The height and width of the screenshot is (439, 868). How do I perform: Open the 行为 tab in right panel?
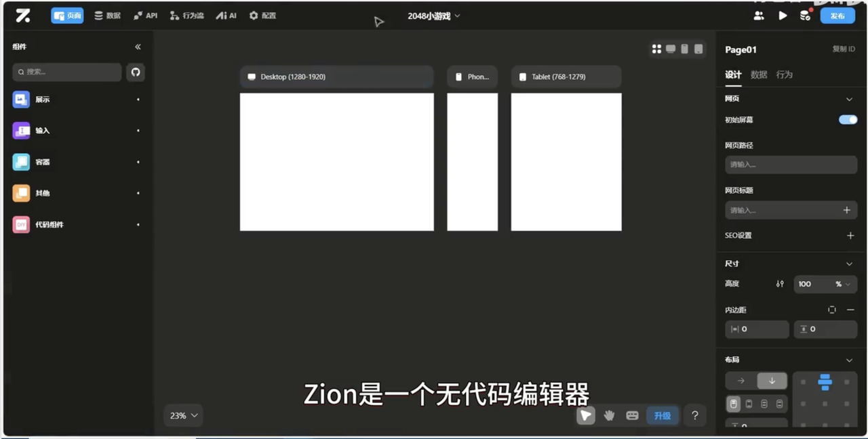[785, 75]
